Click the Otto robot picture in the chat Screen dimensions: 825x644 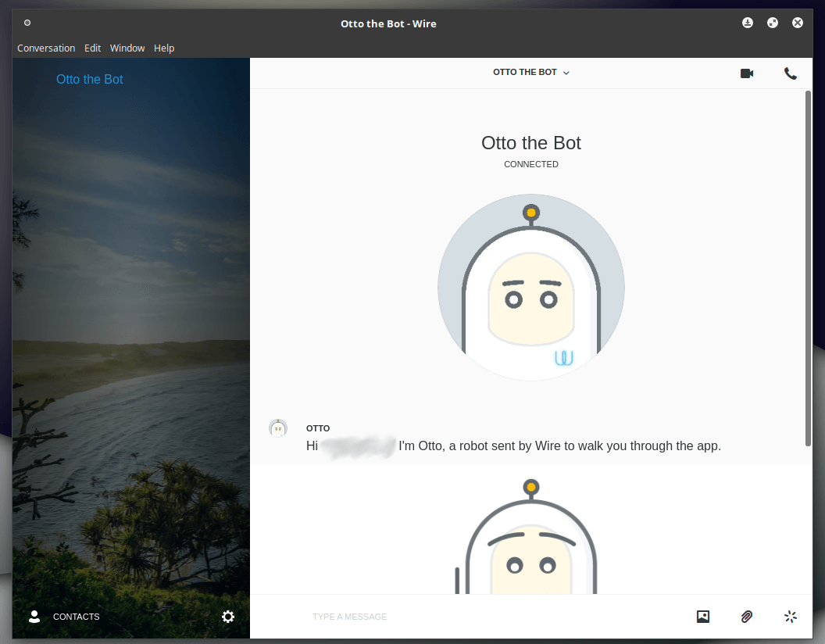pyautogui.click(x=526, y=537)
